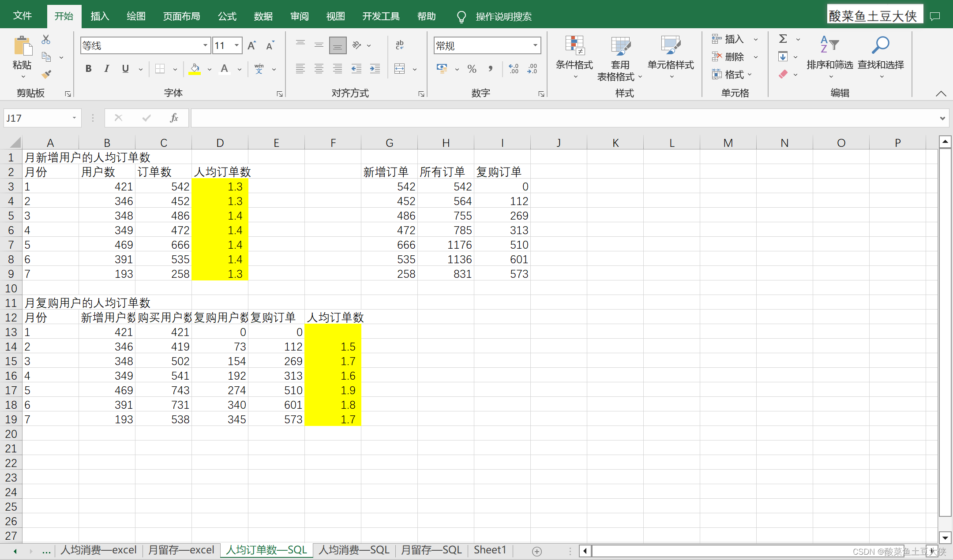953x560 pixels.
Task: Click the AutoSum sigma icon
Action: pos(783,39)
